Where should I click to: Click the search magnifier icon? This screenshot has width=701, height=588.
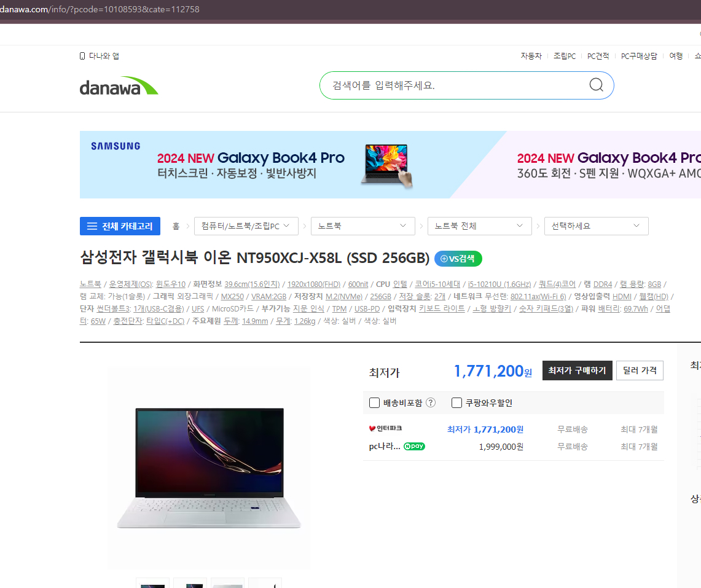click(596, 85)
